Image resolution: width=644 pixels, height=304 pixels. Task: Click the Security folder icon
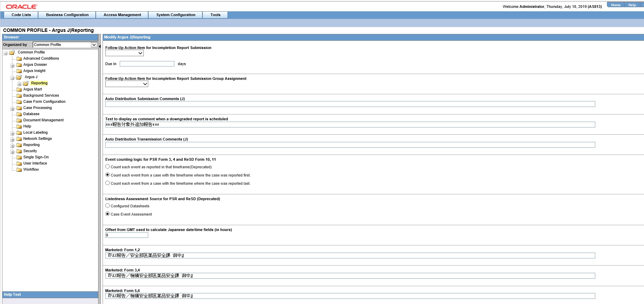coord(19,151)
